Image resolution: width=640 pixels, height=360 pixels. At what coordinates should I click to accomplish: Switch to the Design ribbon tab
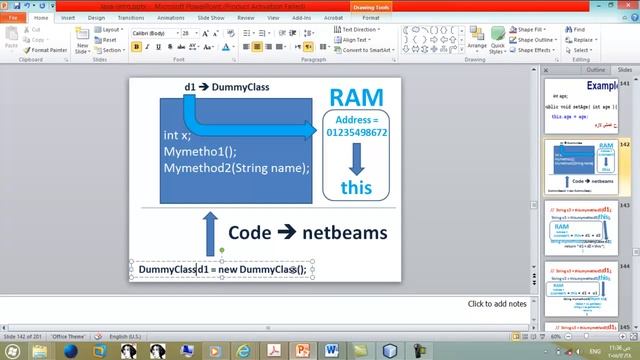tap(96, 18)
